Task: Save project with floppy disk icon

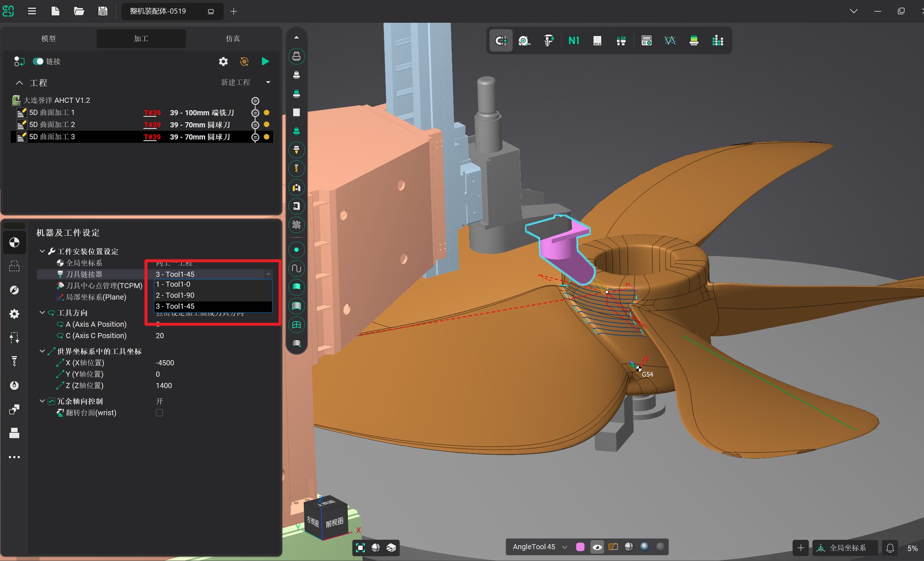Action: pos(103,11)
